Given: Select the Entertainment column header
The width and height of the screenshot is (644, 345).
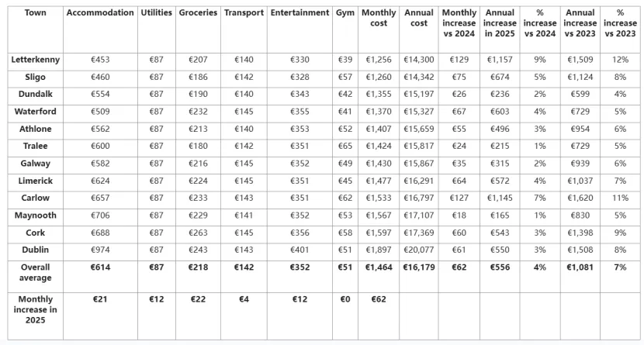Looking at the screenshot, I should pyautogui.click(x=299, y=12).
